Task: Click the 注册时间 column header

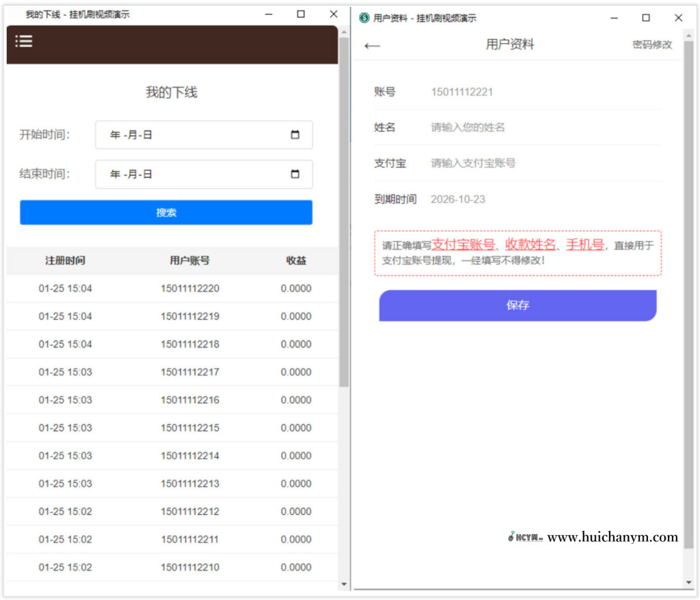Action: (x=65, y=261)
